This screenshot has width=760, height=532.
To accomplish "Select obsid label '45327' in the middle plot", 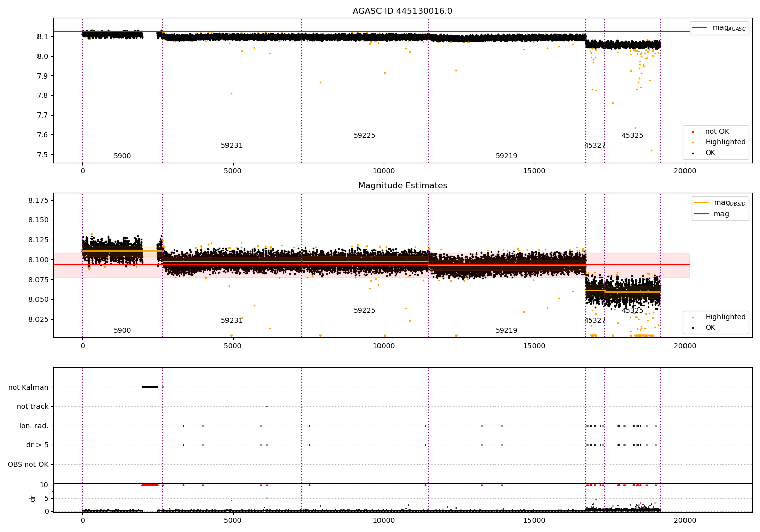I will pos(595,321).
